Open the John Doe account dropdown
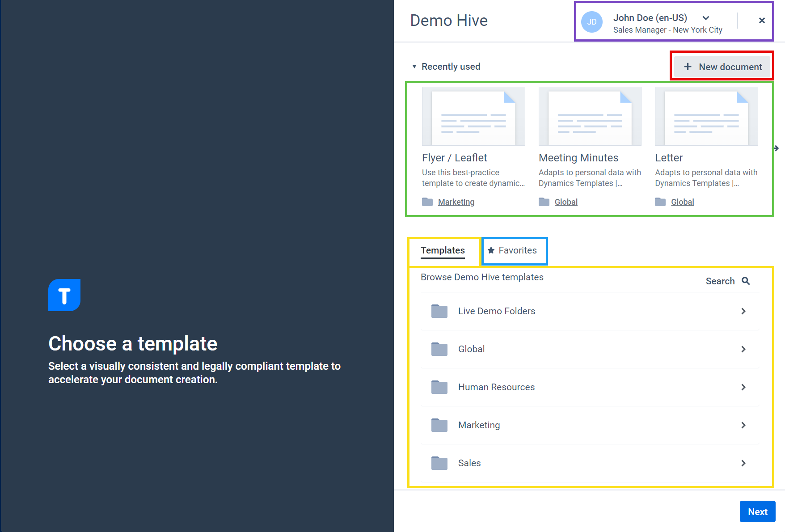Screen dimensions: 785x532 point(705,18)
